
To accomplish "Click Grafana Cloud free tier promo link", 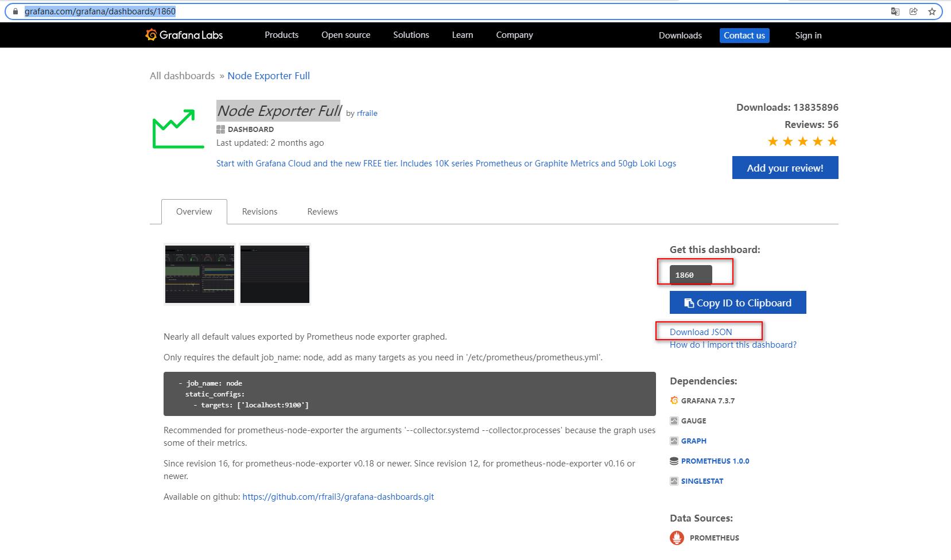I will 446,164.
